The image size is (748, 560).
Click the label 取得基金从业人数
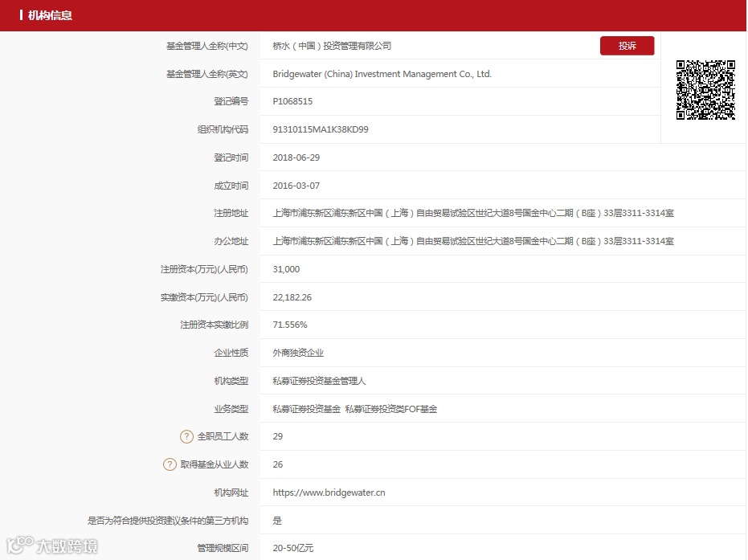pos(215,464)
